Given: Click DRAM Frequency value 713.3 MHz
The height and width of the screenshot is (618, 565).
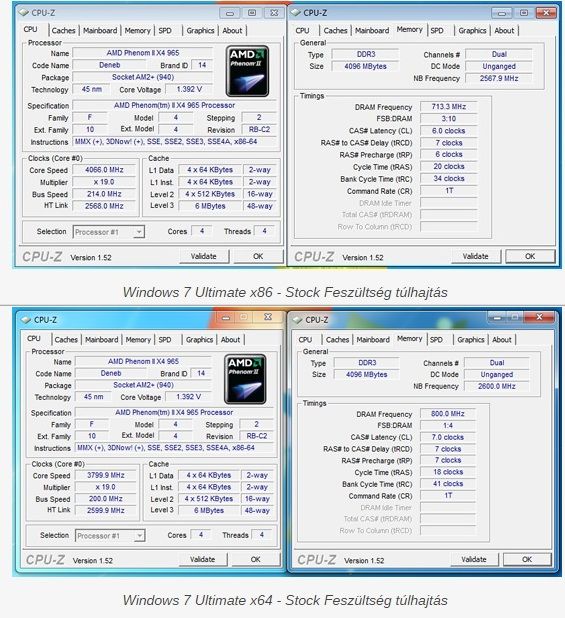Looking at the screenshot, I should 449,106.
